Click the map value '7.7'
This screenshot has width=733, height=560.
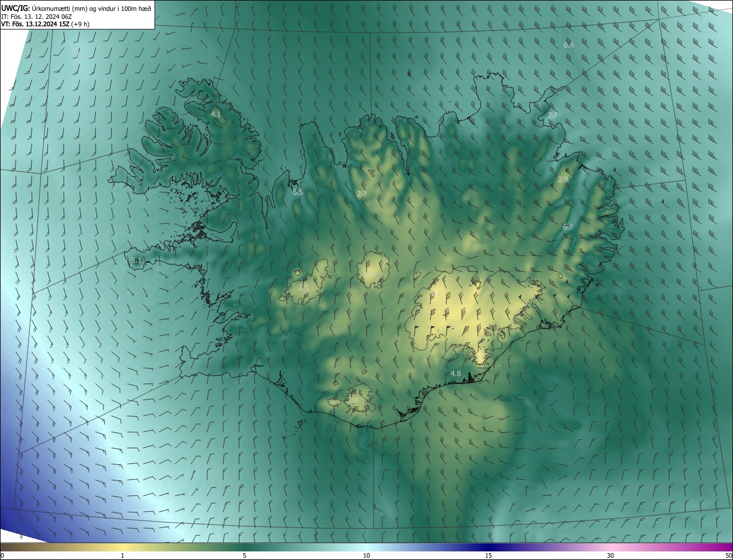coord(553,116)
